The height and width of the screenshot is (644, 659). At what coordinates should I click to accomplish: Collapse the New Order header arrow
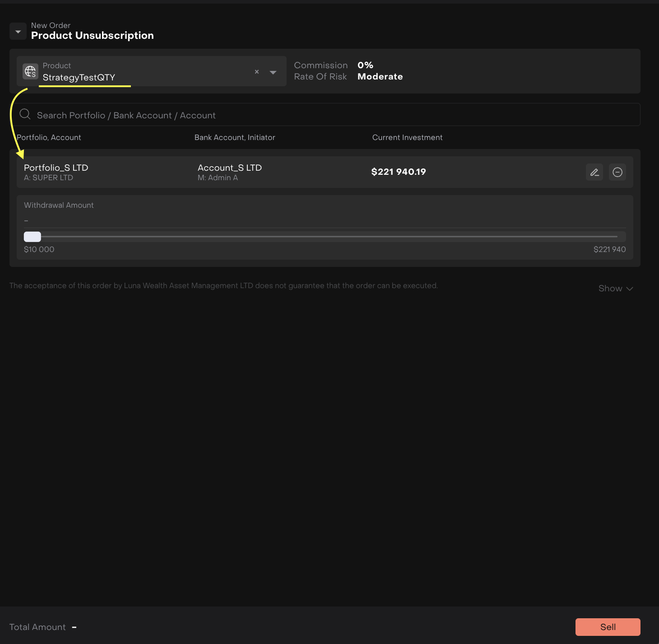coord(18,32)
